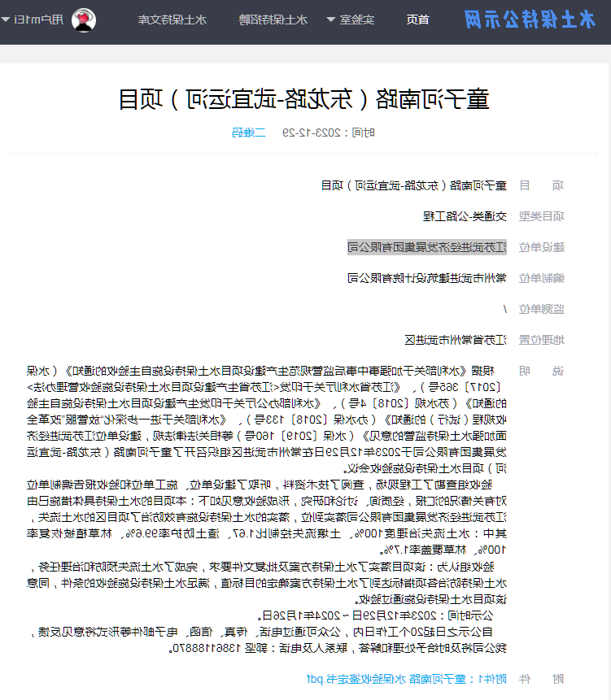This screenshot has width=611, height=700.
Task: Click the 水土保持公示网 site logo
Action: point(530,20)
